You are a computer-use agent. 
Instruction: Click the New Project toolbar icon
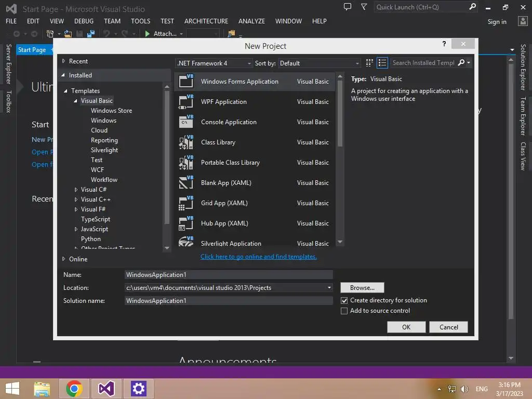(x=50, y=34)
